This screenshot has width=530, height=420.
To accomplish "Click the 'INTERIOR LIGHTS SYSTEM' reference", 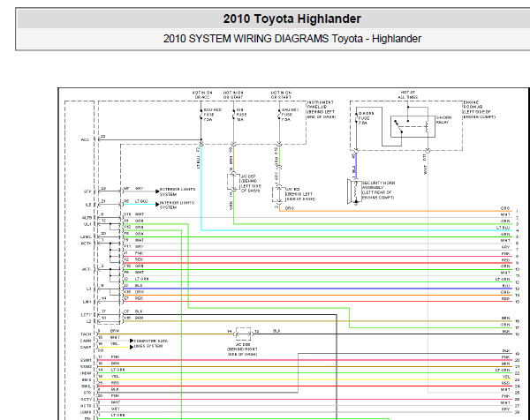I will pyautogui.click(x=178, y=205).
